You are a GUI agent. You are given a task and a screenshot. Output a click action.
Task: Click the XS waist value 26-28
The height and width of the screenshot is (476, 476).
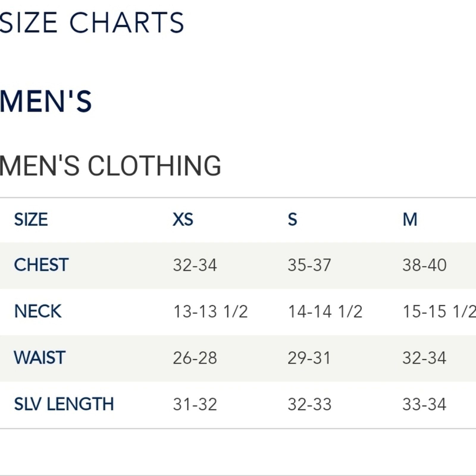coord(195,358)
